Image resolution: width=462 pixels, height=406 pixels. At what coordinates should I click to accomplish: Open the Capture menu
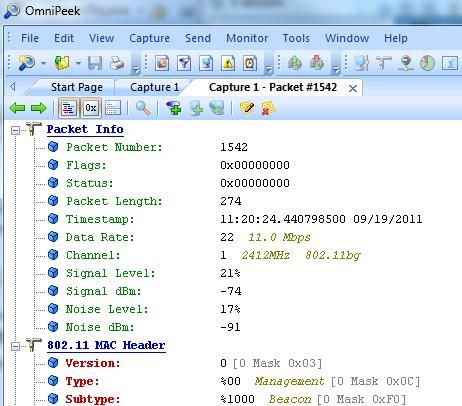[149, 38]
